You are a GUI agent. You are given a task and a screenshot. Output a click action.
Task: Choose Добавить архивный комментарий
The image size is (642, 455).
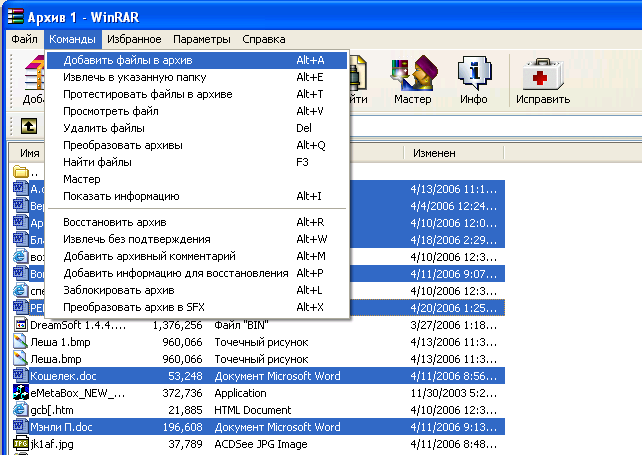pyautogui.click(x=197, y=256)
